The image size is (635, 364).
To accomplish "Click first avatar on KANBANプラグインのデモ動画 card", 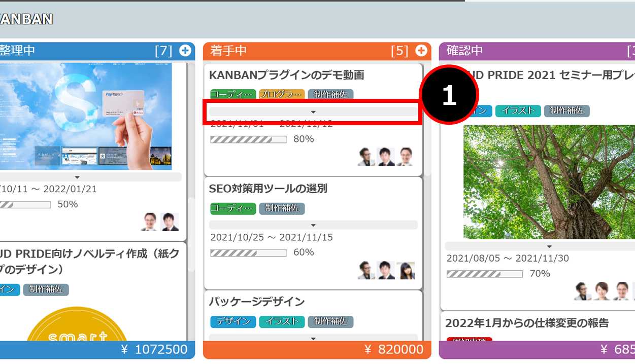I will click(x=366, y=157).
